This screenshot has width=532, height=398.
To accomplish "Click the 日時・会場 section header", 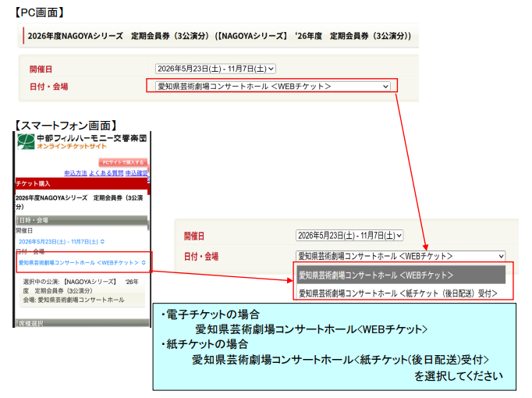I will tap(82, 220).
